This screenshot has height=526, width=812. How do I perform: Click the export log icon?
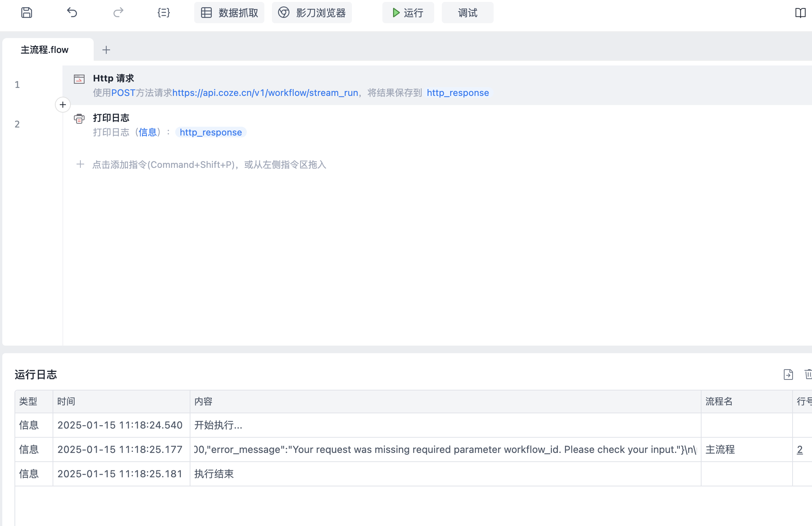788,375
